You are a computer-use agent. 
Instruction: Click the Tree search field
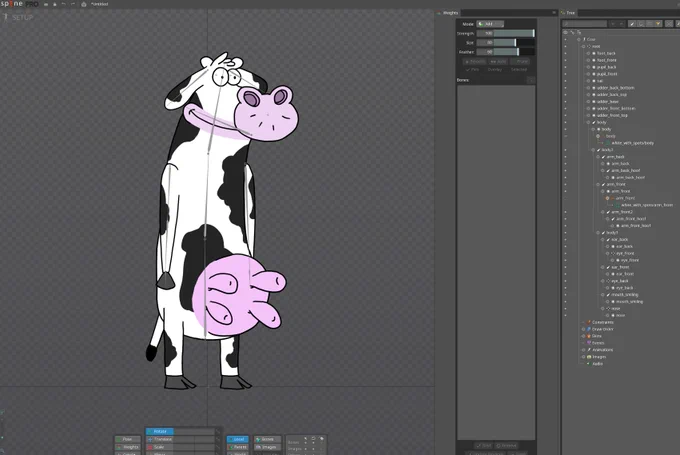pyautogui.click(x=584, y=24)
